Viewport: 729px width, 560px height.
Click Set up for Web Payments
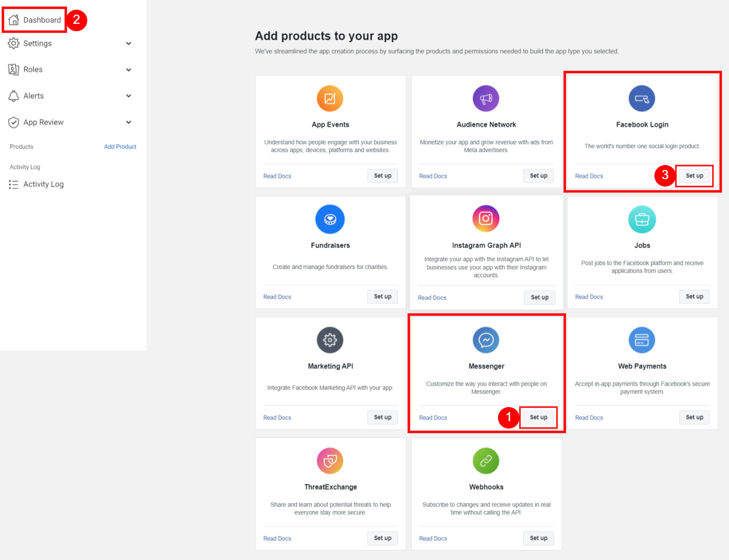click(x=694, y=417)
